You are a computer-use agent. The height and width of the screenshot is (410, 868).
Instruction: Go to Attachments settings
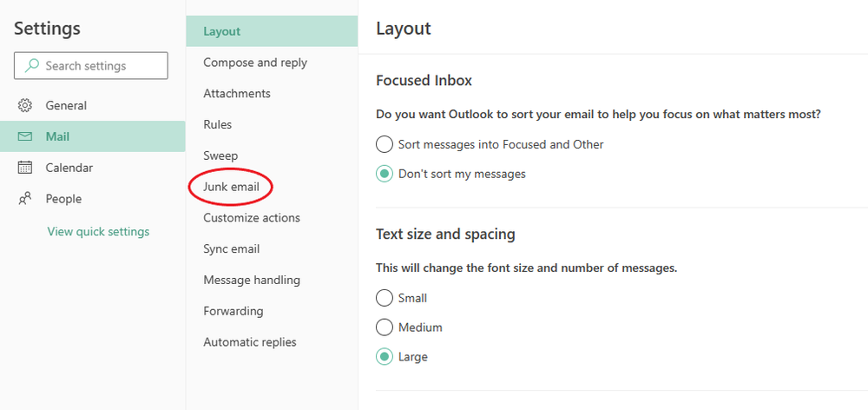click(237, 94)
